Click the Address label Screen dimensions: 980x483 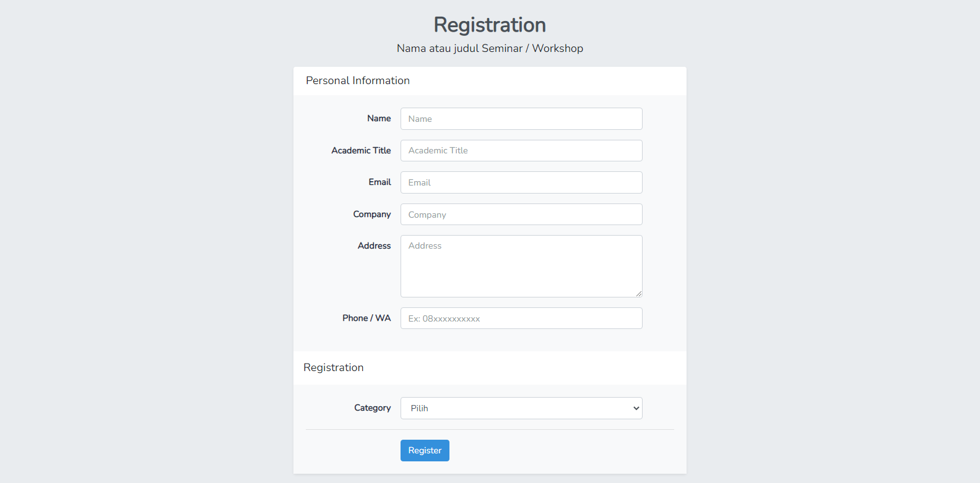coord(374,246)
